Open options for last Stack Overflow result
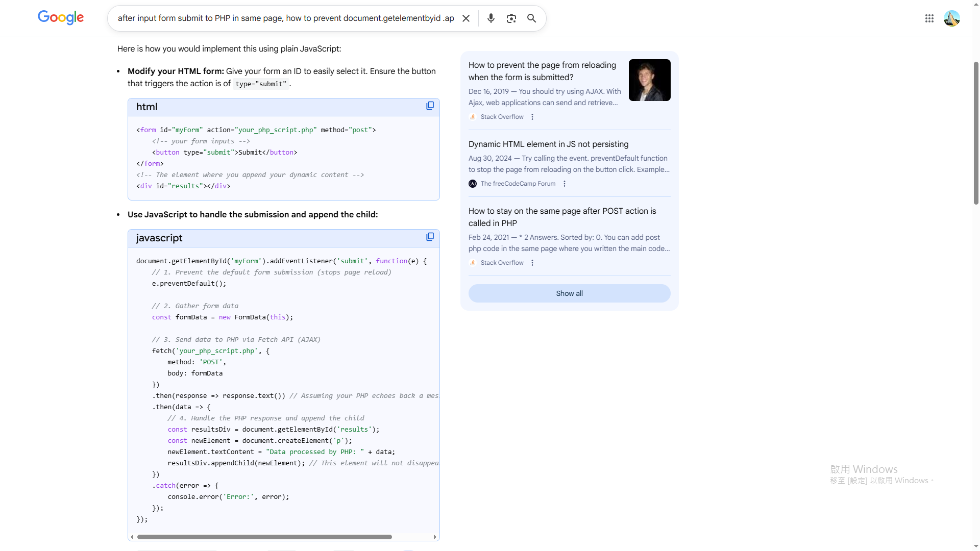The width and height of the screenshot is (980, 551). click(532, 263)
